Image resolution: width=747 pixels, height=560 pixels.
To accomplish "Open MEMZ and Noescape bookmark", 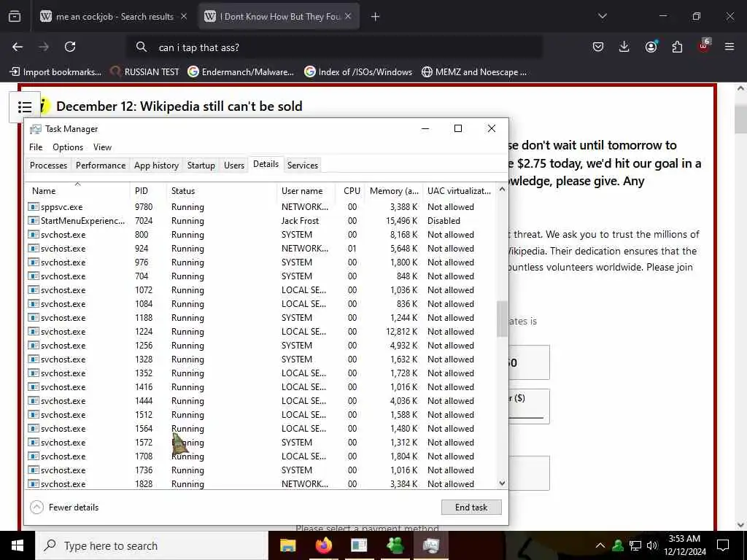I will [474, 72].
